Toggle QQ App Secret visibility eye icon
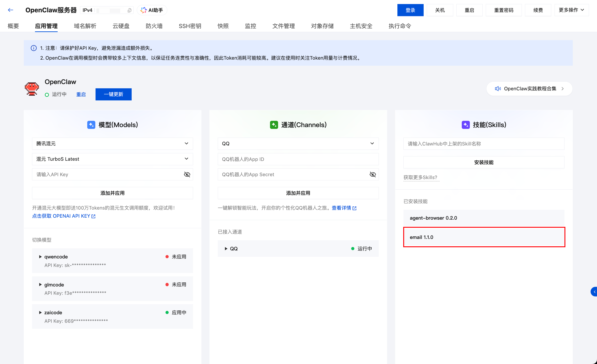Screen dimensions: 597x364 (373, 174)
